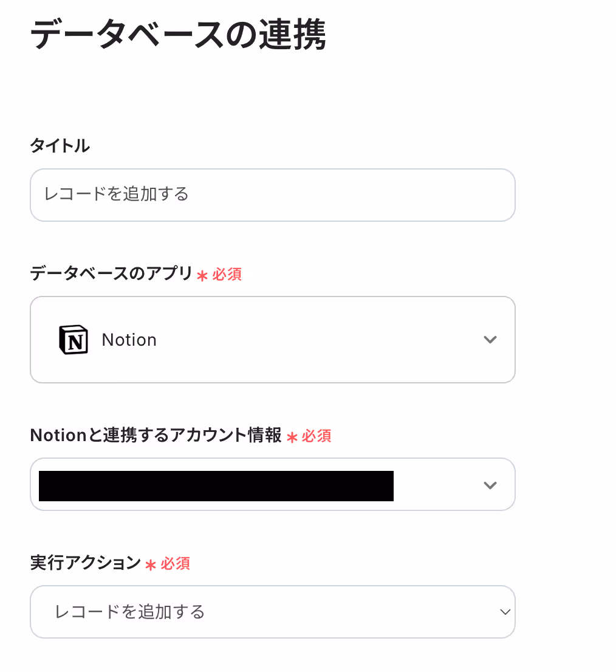616x672 pixels.
Task: Click 必須 text next to データベースのアプリ
Action: [x=227, y=275]
